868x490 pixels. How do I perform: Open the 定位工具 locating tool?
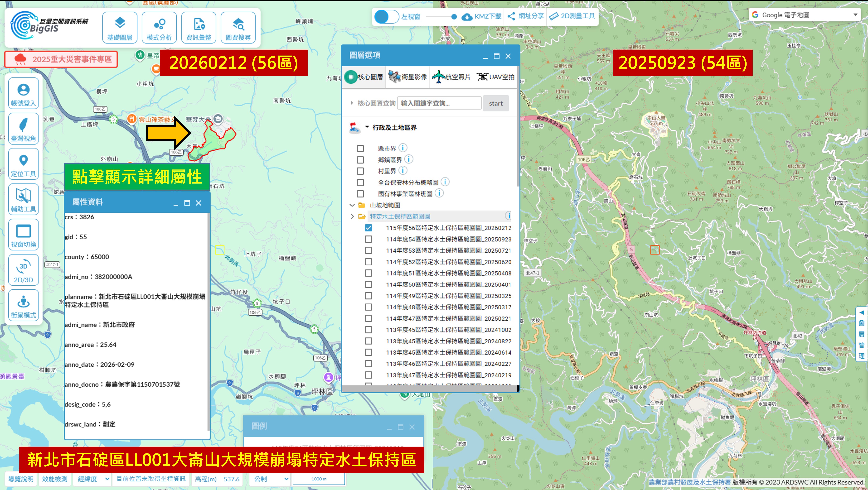(24, 164)
